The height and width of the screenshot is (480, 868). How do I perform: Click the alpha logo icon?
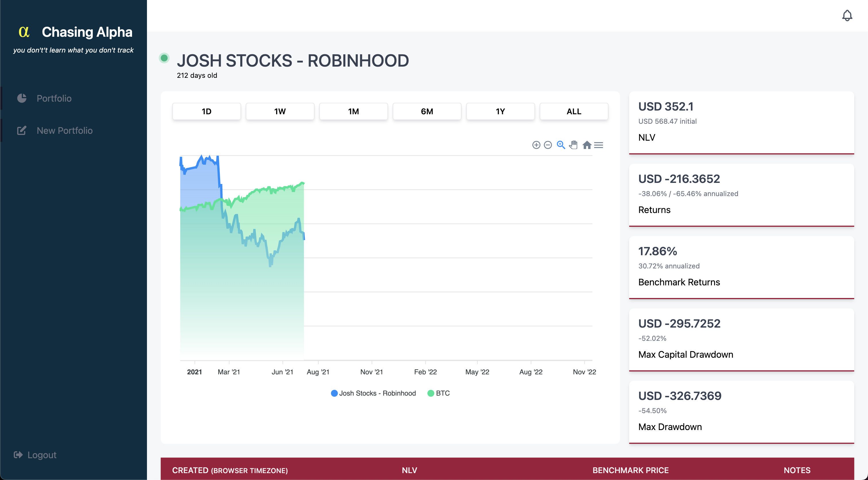(x=24, y=32)
